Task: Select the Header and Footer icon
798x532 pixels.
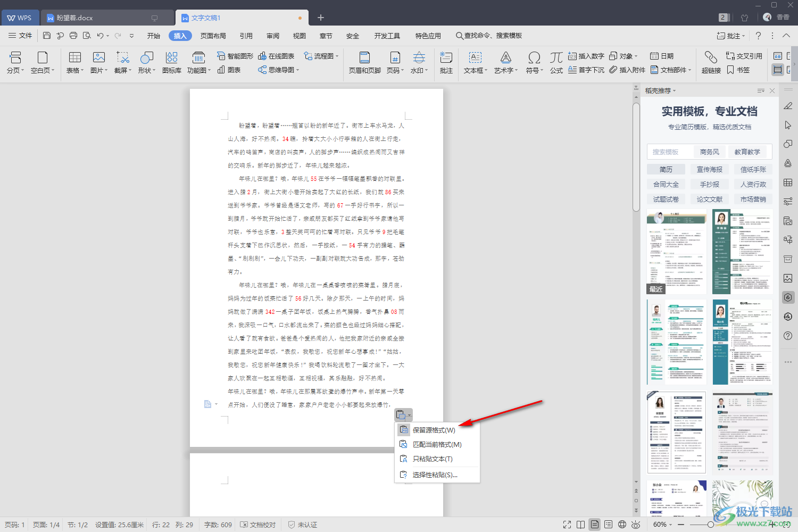Action: 364,57
